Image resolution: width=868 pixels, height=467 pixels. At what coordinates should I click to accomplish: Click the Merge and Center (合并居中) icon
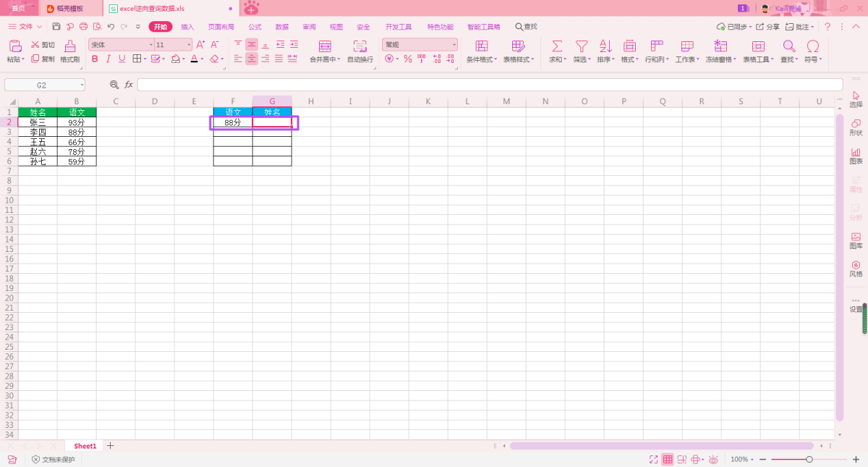pos(324,46)
